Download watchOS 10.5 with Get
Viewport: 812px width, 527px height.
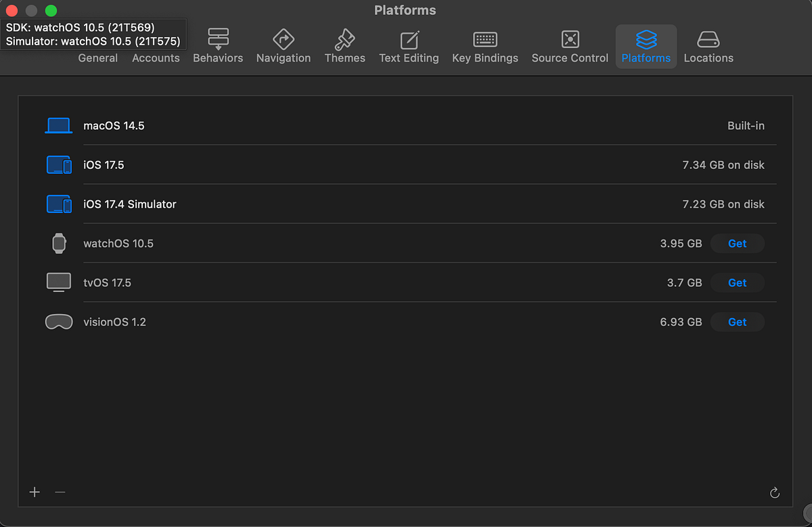click(x=737, y=243)
